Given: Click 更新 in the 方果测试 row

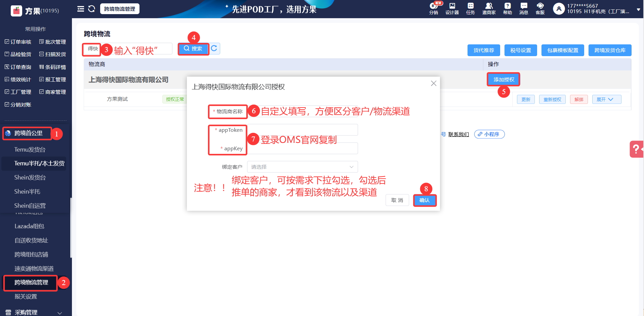Looking at the screenshot, I should [x=526, y=100].
